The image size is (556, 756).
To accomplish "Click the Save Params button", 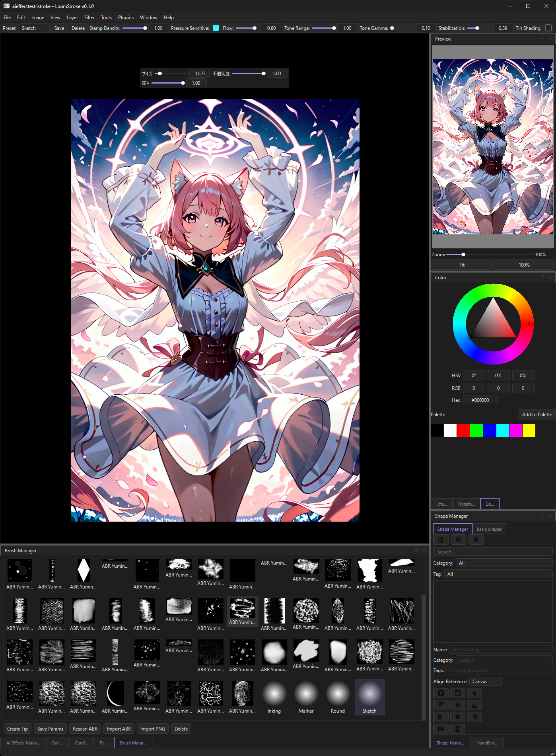I will tap(50, 729).
